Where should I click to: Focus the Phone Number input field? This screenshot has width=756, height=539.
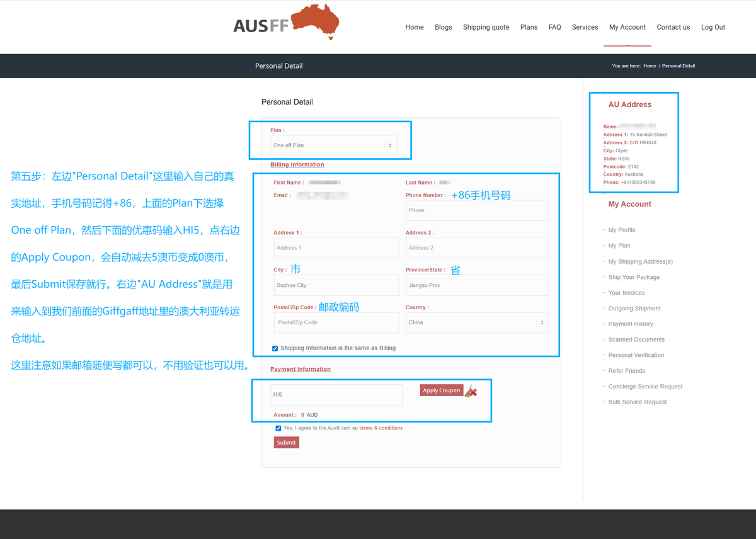click(477, 210)
